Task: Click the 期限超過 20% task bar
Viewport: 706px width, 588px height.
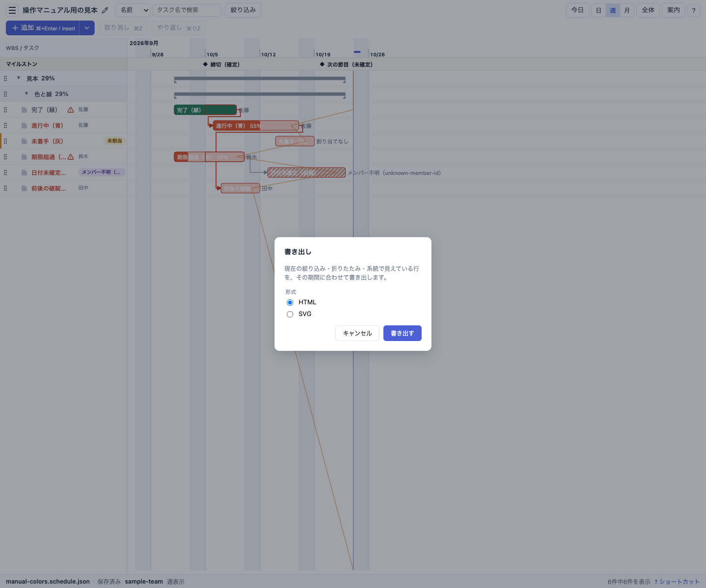Action: (x=209, y=157)
